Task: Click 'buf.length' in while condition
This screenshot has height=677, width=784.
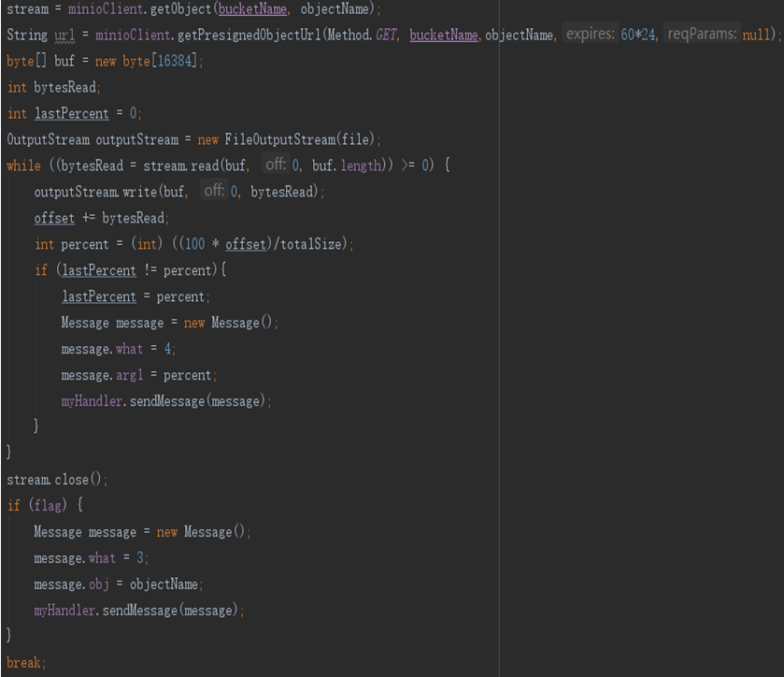Action: coord(347,166)
